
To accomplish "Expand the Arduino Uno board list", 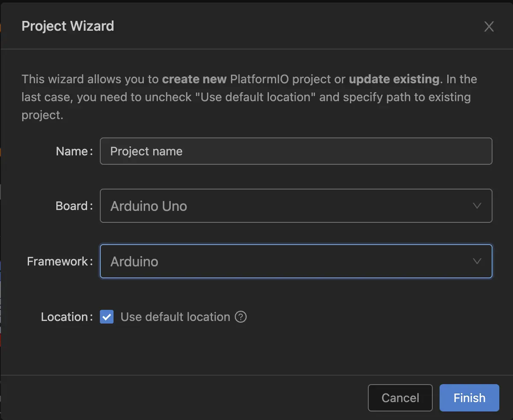I will [296, 206].
